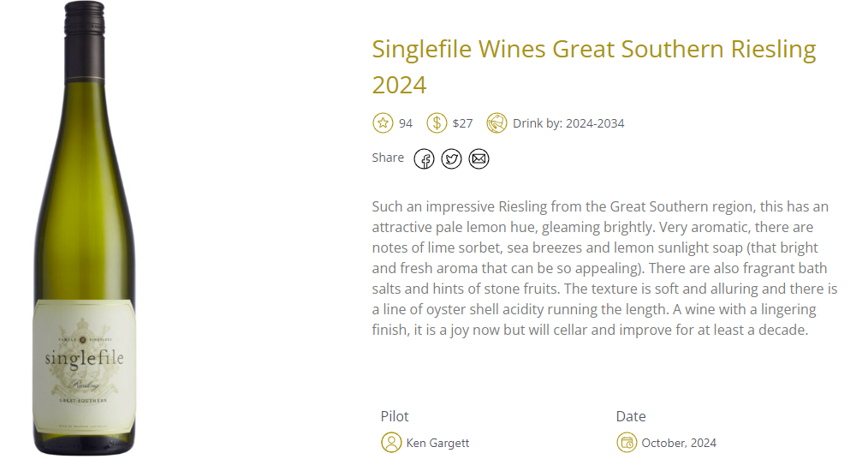Screen dimensions: 868x471
Task: Open reviewer Ken Gargett's name
Action: point(438,443)
